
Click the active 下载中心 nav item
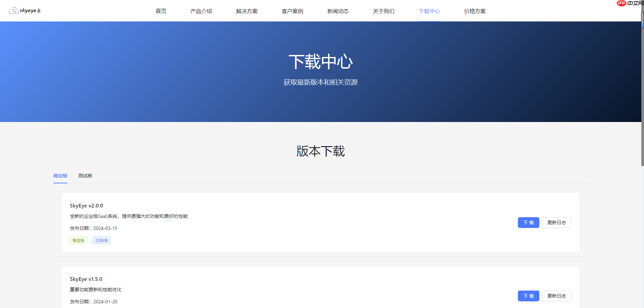pyautogui.click(x=429, y=11)
